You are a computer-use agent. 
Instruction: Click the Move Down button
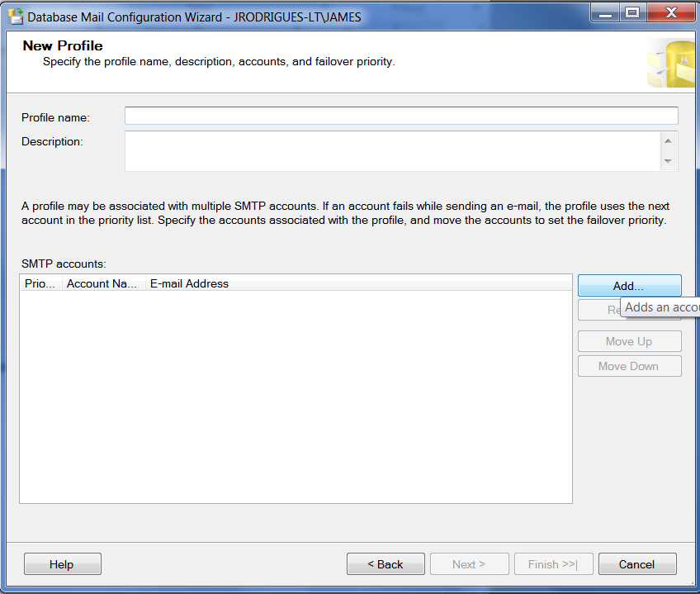click(629, 366)
